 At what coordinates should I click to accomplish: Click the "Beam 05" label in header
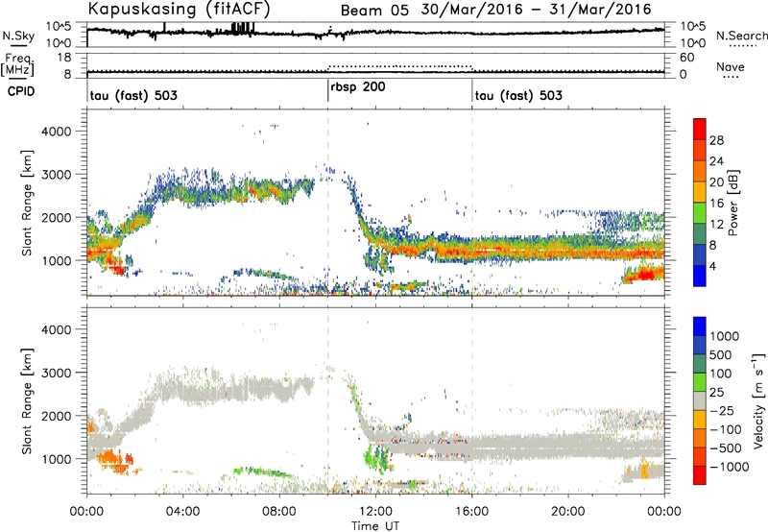click(374, 10)
